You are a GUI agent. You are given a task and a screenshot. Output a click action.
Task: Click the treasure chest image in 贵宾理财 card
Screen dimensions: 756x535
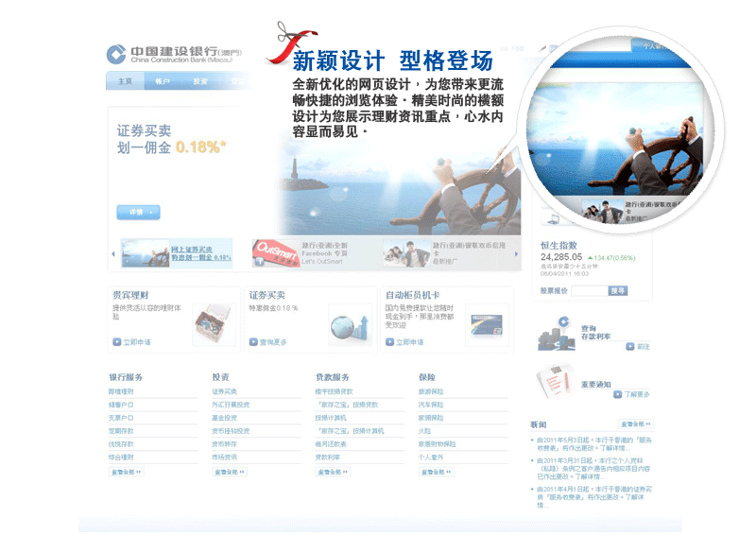coord(214,324)
